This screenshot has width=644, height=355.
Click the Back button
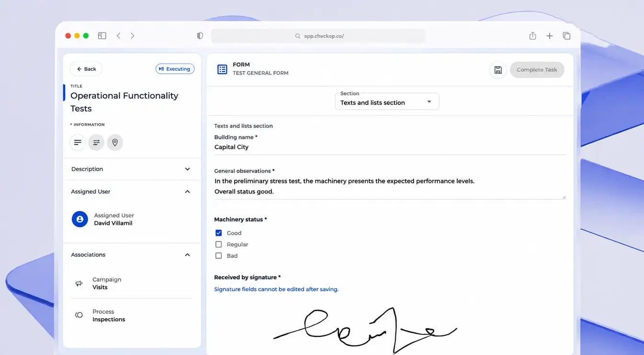point(86,69)
